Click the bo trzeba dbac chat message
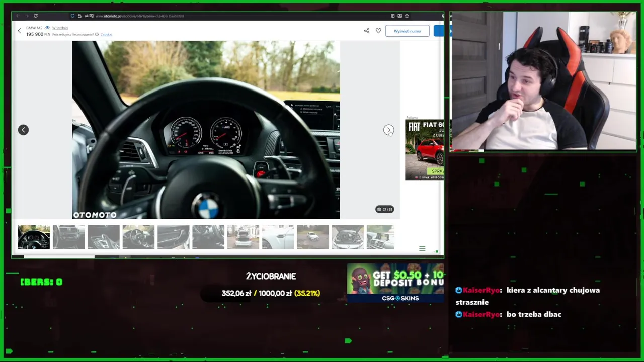 (508, 314)
